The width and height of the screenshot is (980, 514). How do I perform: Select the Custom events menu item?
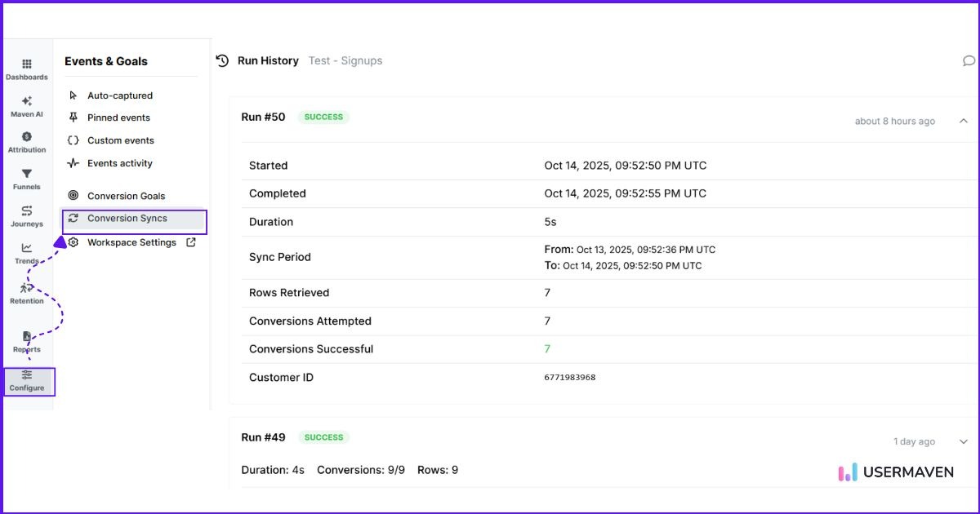[x=120, y=140]
